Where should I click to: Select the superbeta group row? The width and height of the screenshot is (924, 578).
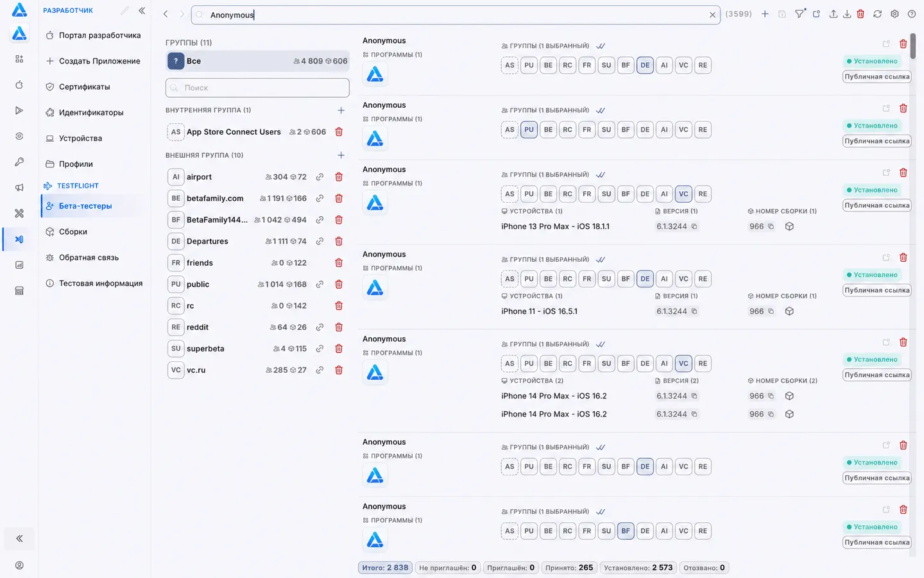257,348
